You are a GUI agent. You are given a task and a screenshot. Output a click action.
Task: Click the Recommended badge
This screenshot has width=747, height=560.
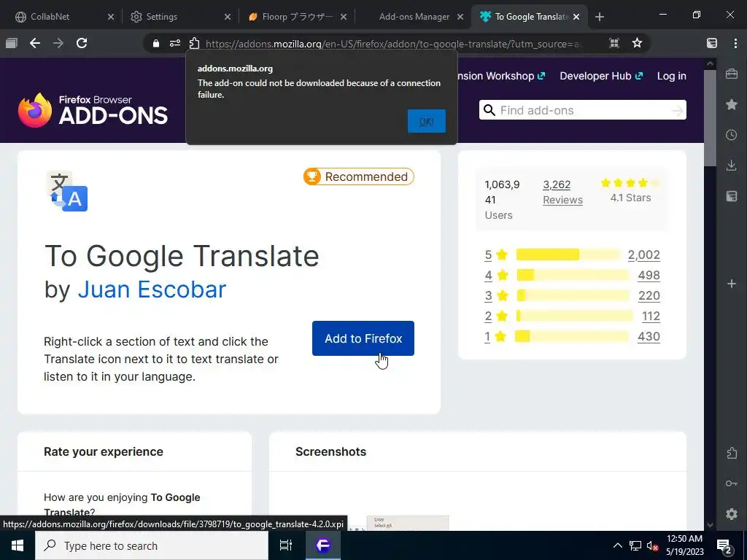point(359,176)
